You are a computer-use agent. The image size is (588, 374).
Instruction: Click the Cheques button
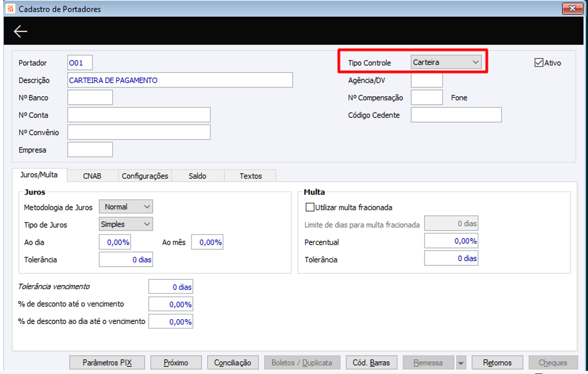coord(553,363)
